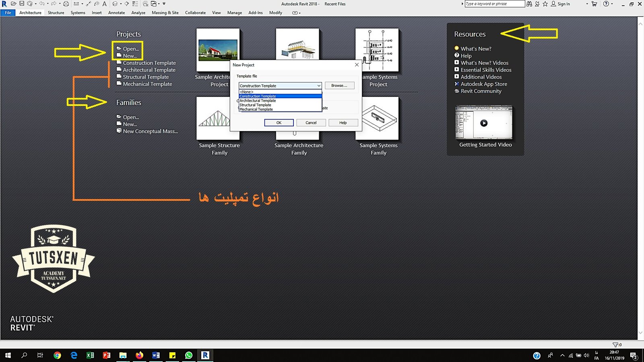Open the Revit Community link

tap(481, 91)
